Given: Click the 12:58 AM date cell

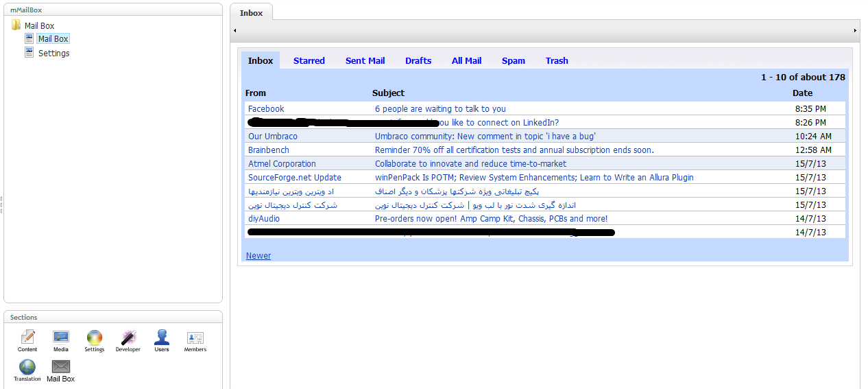Looking at the screenshot, I should pyautogui.click(x=813, y=150).
